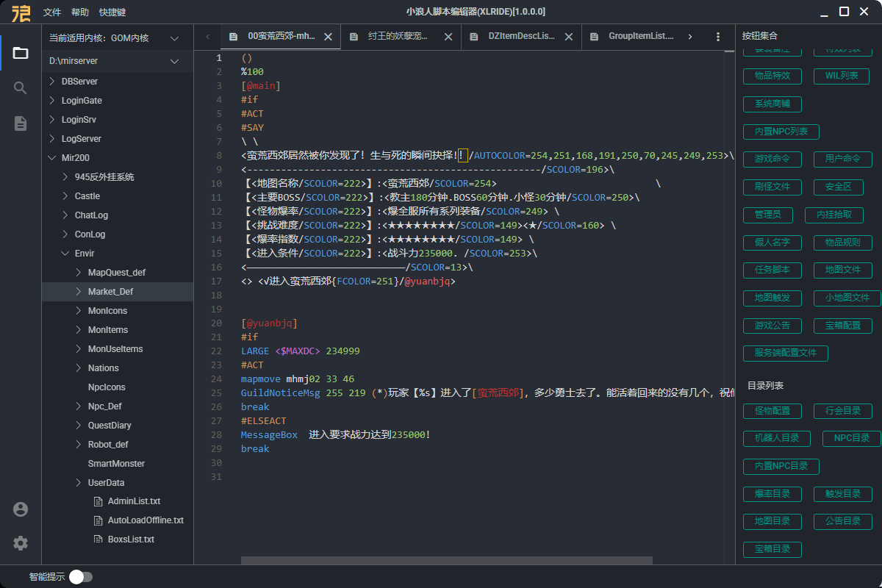
Task: Click the document icon in left sidebar
Action: coord(21,123)
